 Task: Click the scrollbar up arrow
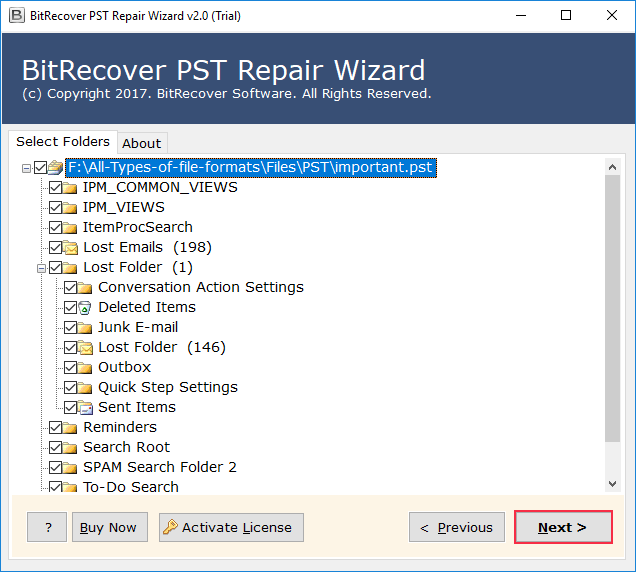[612, 167]
